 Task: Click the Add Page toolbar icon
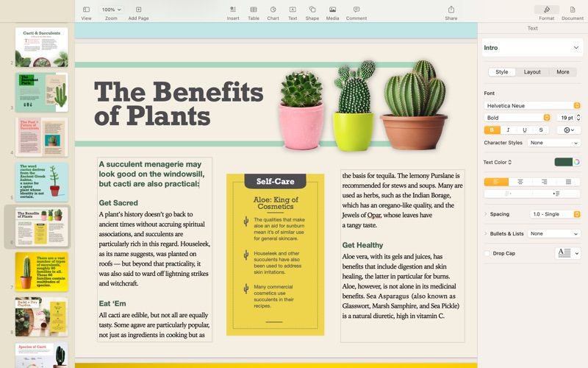(x=138, y=10)
